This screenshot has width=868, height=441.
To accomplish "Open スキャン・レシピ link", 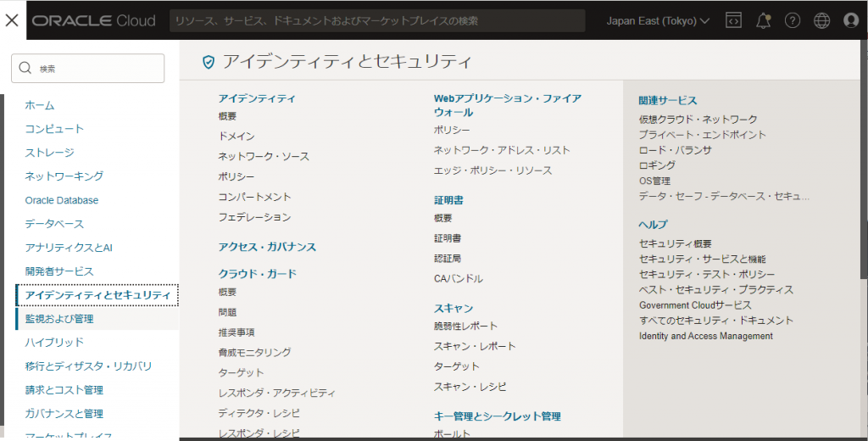I will [x=470, y=387].
